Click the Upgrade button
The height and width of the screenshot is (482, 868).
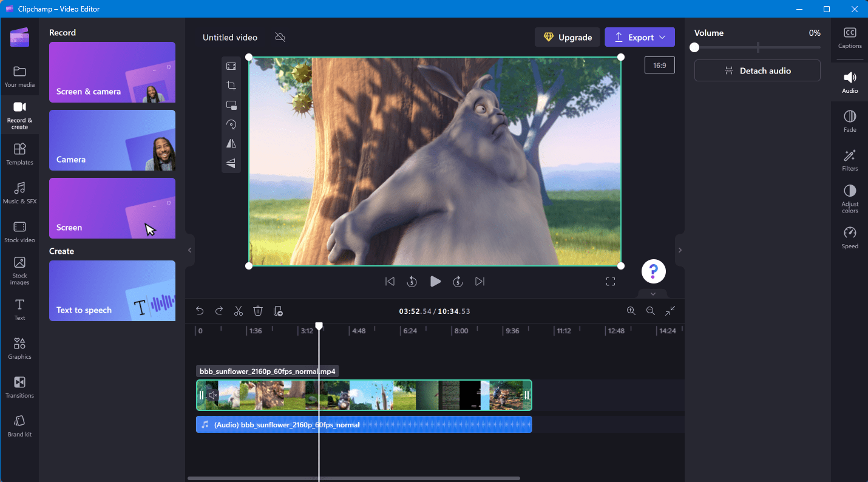click(x=567, y=37)
